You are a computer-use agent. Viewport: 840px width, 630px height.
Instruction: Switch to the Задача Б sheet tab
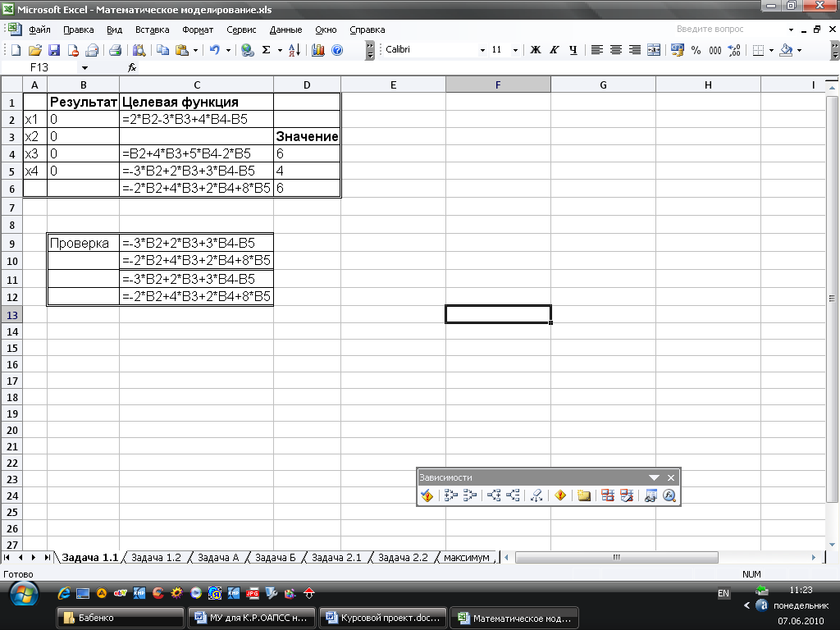pos(276,558)
